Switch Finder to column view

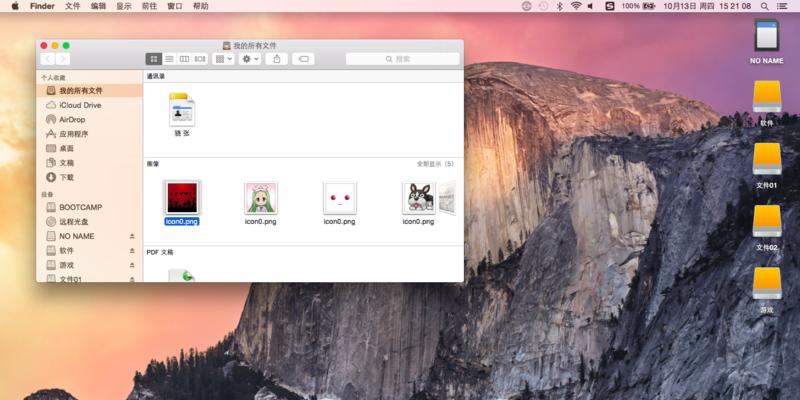(185, 59)
